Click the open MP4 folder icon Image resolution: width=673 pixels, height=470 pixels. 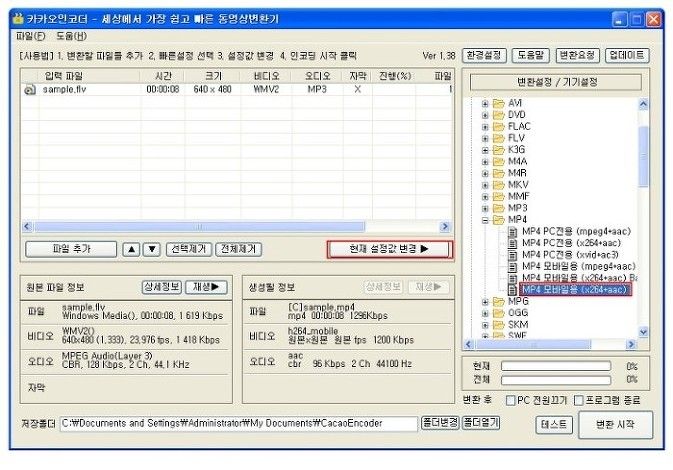[x=498, y=220]
